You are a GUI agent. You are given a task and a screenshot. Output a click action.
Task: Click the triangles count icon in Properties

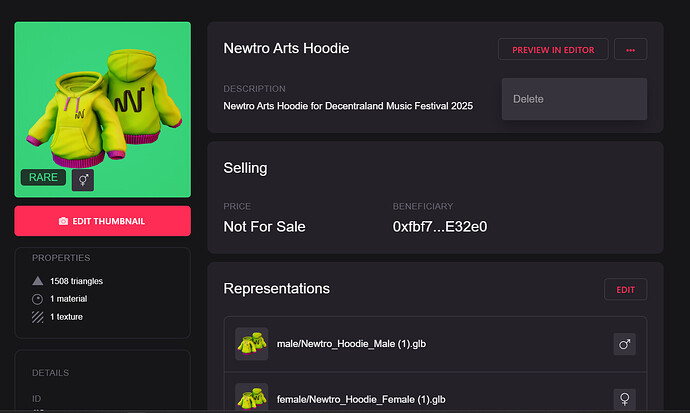[x=38, y=281]
